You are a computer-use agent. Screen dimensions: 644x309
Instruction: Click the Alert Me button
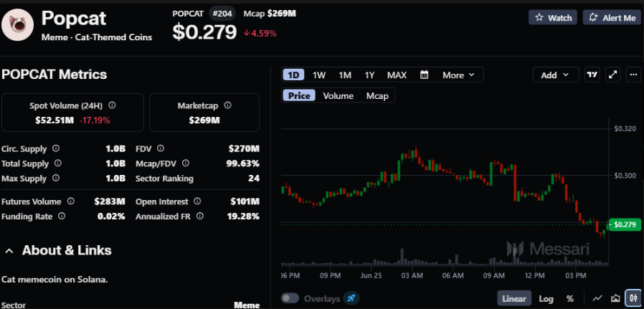point(612,18)
